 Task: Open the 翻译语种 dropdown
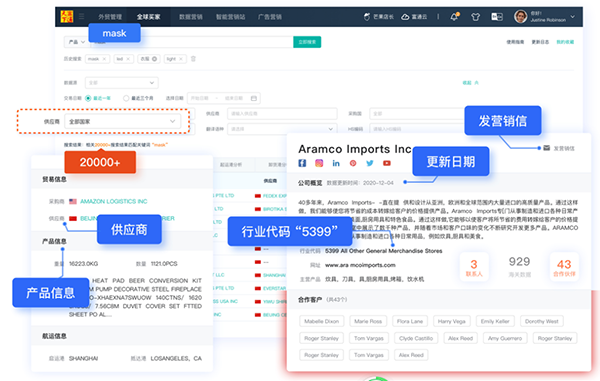point(282,129)
